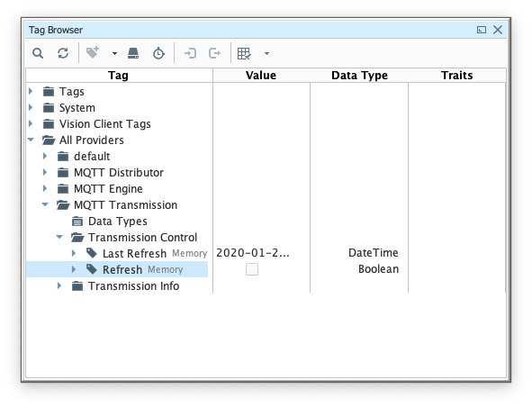Viewport: 532px width, 407px height.
Task: Click the import tags icon
Action: 190,53
